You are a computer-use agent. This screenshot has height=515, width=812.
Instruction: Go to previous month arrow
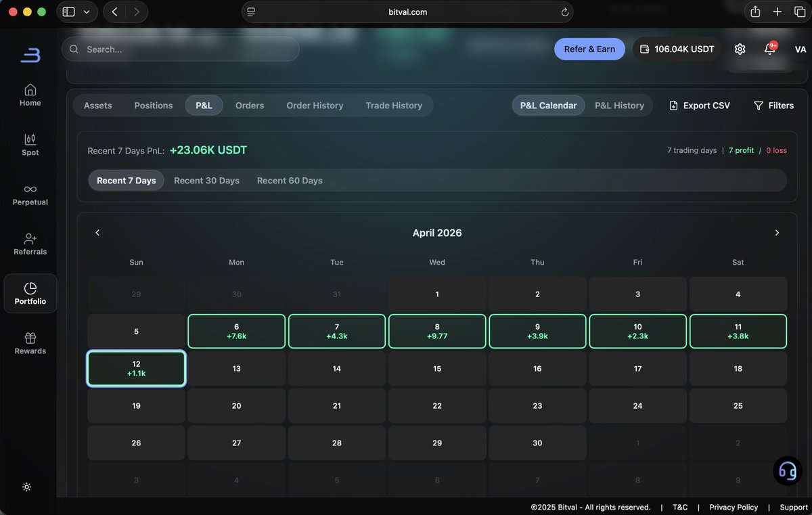97,233
